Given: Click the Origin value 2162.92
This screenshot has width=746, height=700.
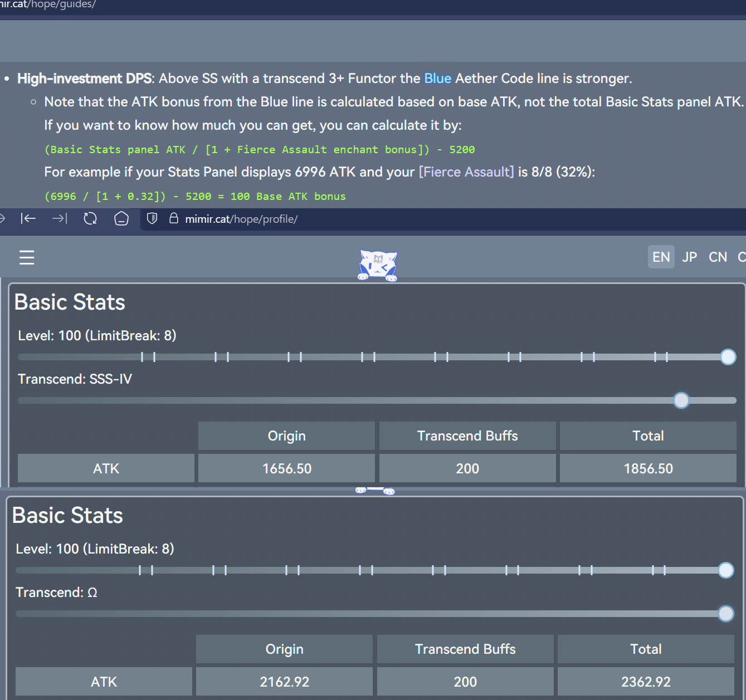Looking at the screenshot, I should coord(284,682).
